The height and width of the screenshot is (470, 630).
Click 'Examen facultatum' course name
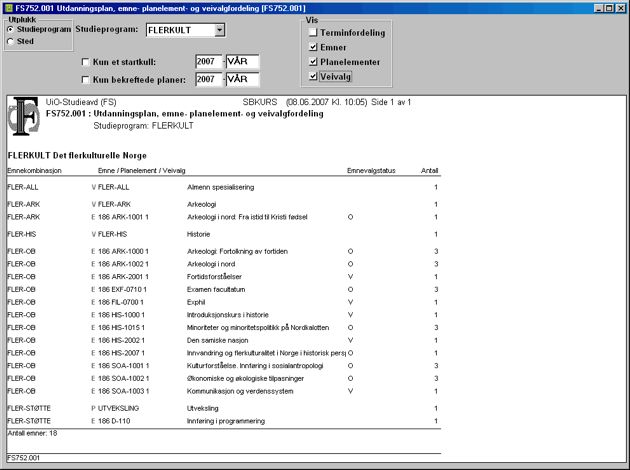pyautogui.click(x=216, y=290)
